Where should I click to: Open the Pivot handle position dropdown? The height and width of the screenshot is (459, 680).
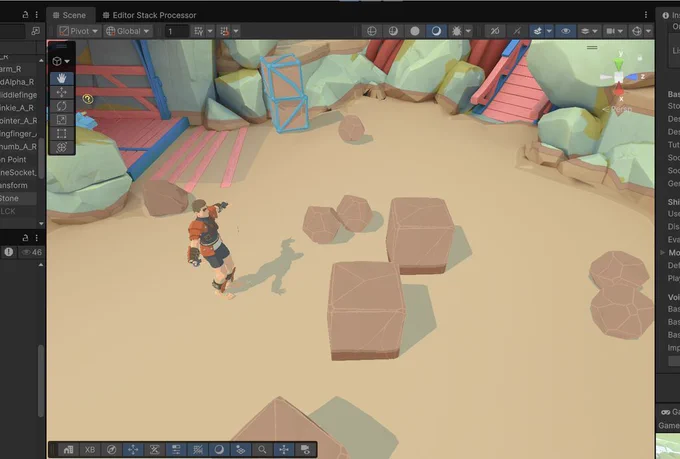(79, 31)
